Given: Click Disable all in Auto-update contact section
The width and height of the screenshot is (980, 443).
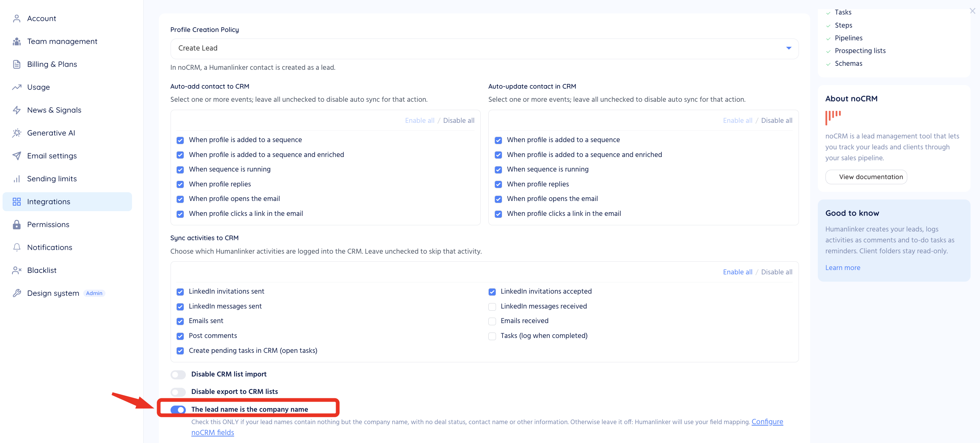Looking at the screenshot, I should point(776,121).
